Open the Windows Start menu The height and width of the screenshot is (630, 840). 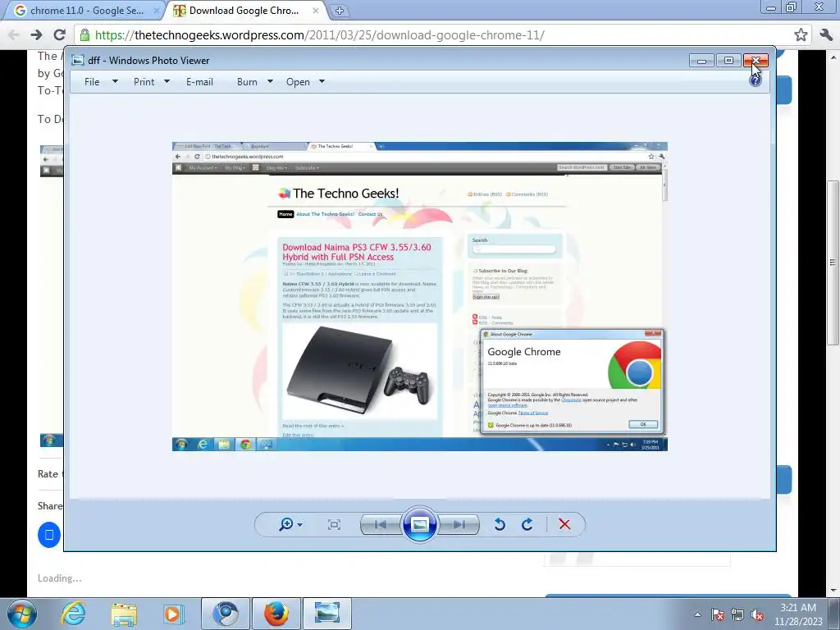(21, 614)
